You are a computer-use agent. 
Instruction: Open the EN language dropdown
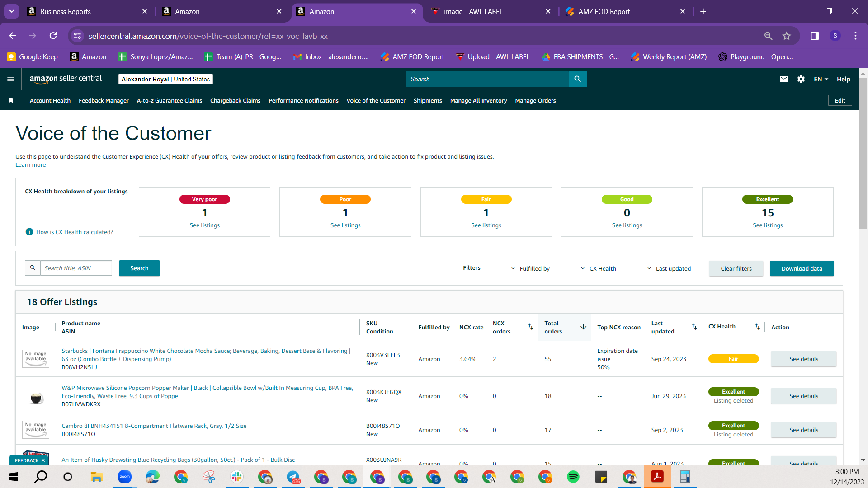(821, 79)
